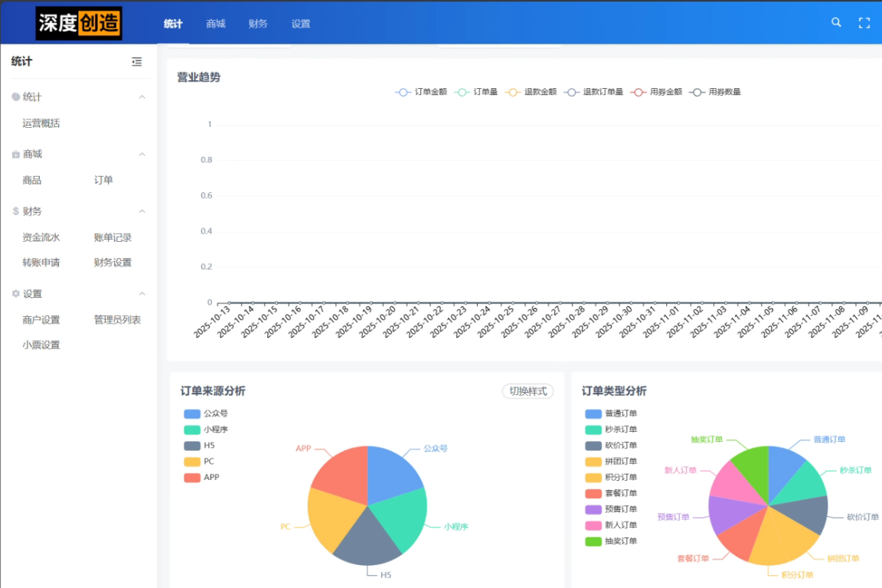Click the 设置 section gear icon
This screenshot has width=882, height=588.
16,294
